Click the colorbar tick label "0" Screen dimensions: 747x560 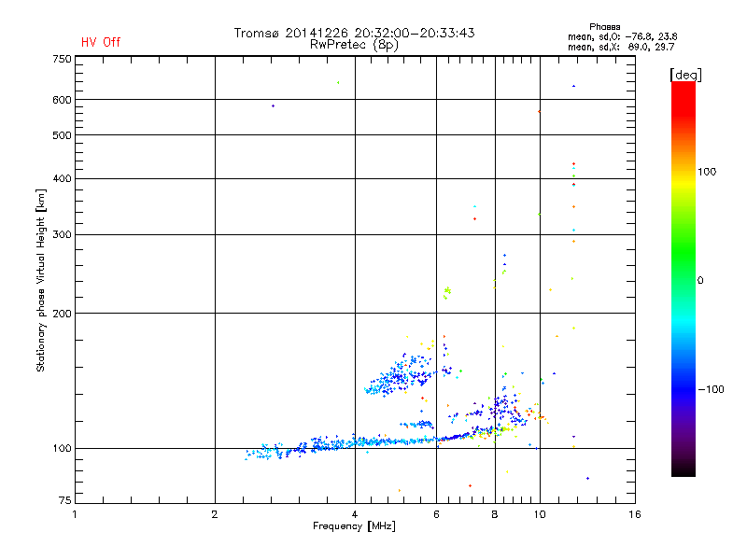pyautogui.click(x=700, y=281)
